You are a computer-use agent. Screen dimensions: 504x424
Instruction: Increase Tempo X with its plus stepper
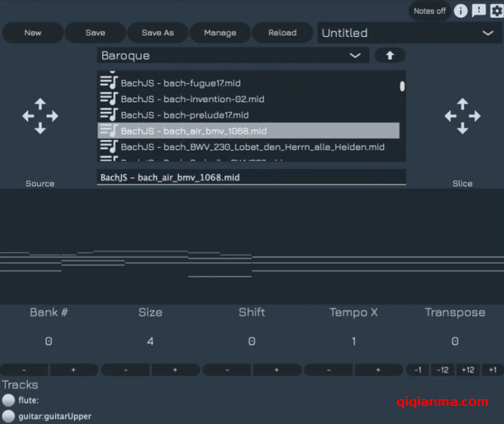click(379, 369)
